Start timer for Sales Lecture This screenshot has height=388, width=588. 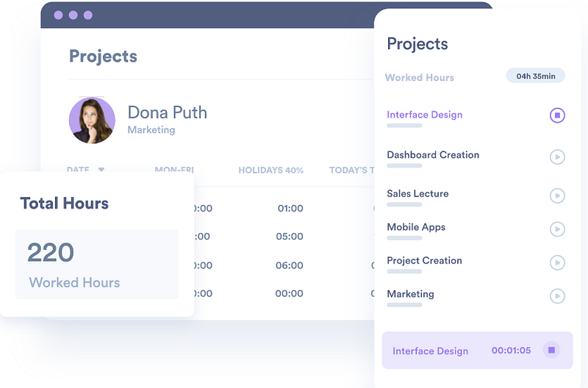coord(557,195)
